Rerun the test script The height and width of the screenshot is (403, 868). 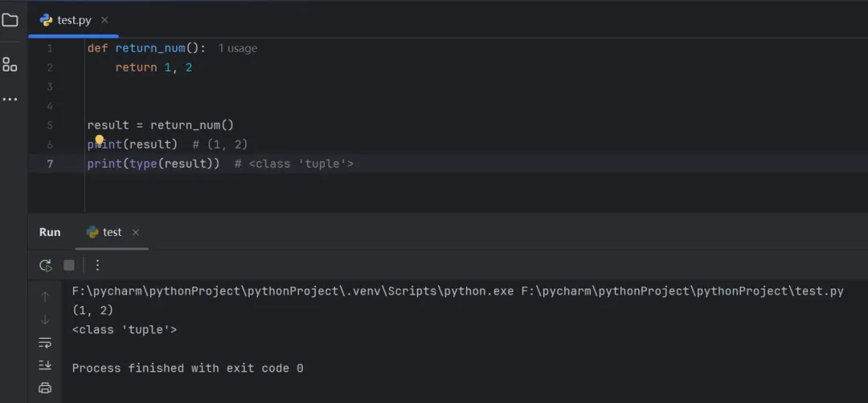(x=45, y=265)
